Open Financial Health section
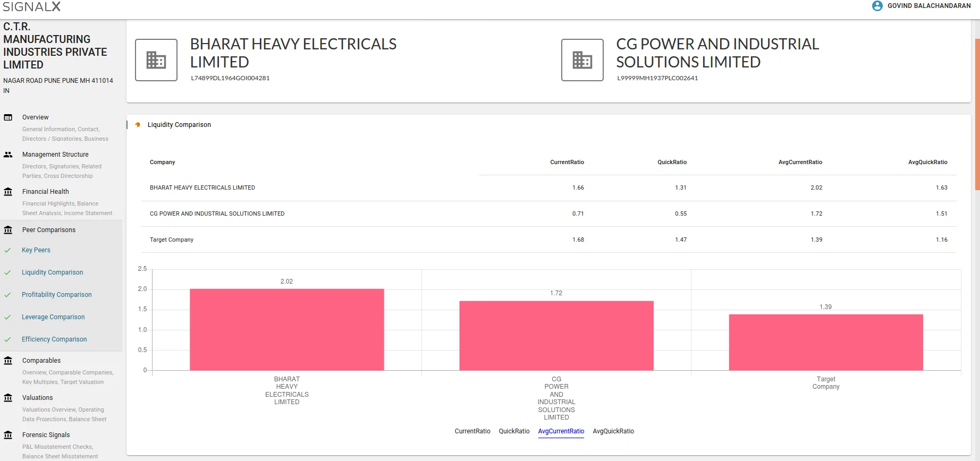Screen dimensions: 980x461 point(46,192)
